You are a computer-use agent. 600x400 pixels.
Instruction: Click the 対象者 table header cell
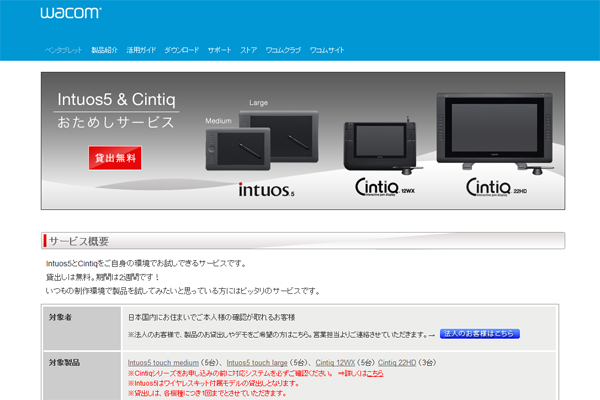pos(82,328)
